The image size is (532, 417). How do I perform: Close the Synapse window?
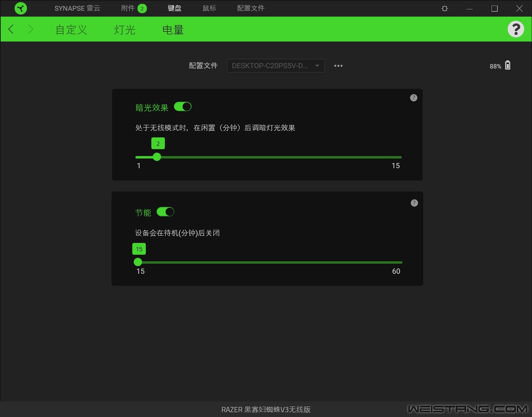[x=519, y=9]
